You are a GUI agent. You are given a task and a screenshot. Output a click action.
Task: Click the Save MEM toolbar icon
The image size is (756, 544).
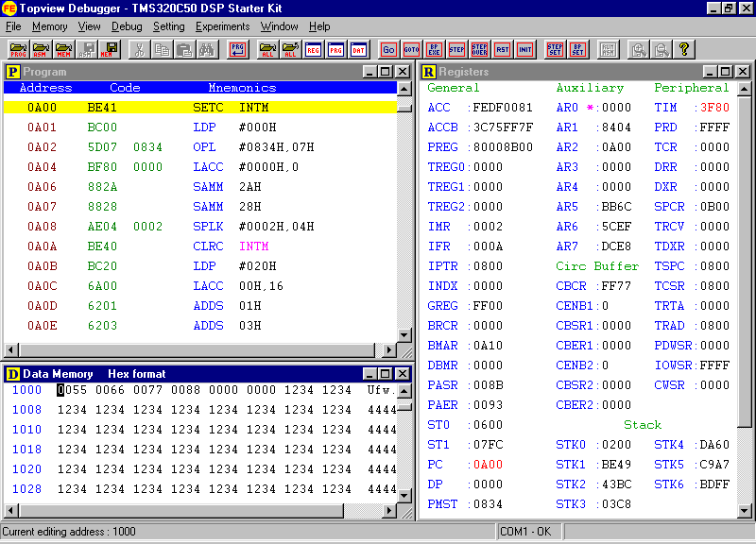(x=111, y=49)
